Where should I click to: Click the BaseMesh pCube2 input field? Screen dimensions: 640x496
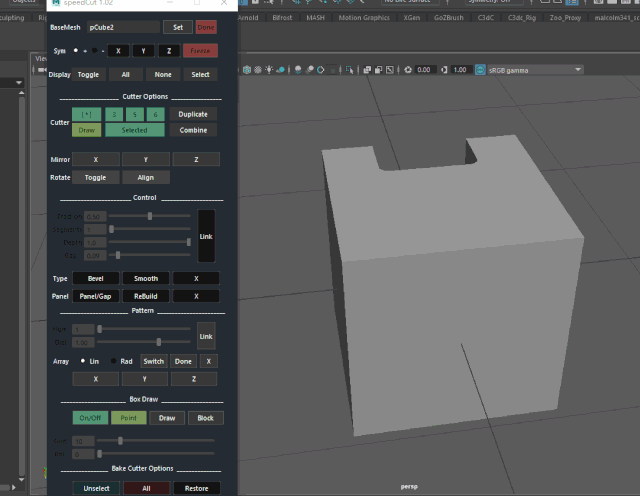[122, 27]
